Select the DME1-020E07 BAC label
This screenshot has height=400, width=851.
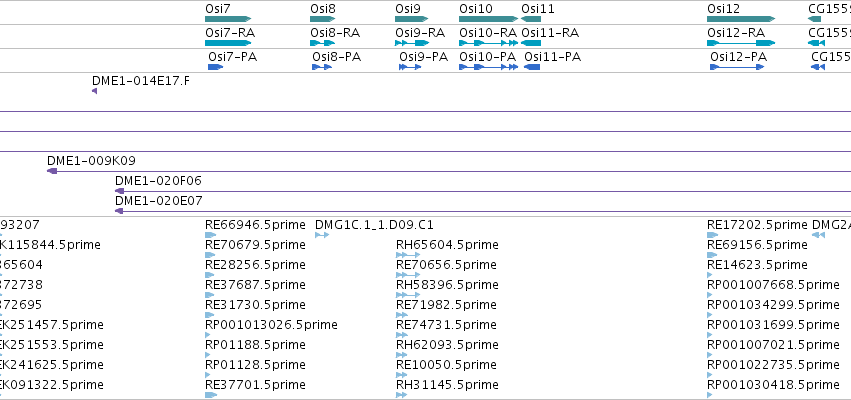(158, 201)
